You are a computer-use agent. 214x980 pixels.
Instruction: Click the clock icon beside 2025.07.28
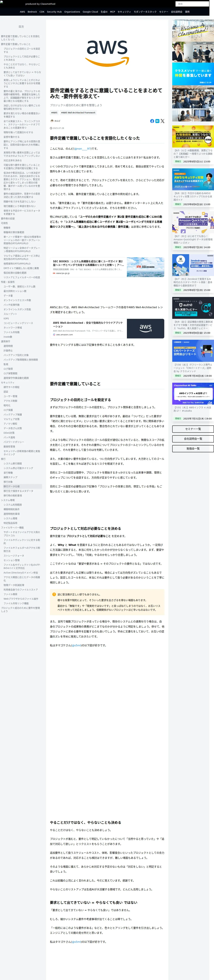coord(51,128)
